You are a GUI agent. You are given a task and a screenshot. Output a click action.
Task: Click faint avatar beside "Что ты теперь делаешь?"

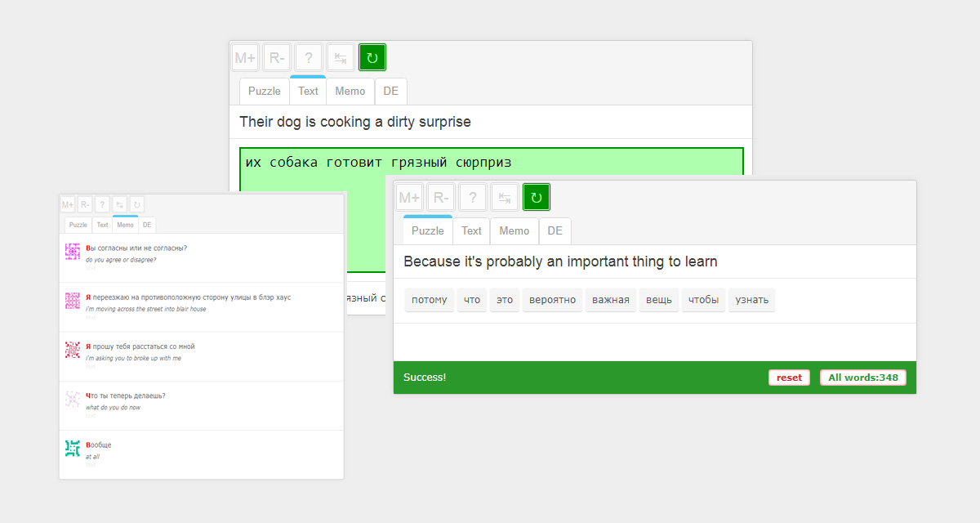point(73,399)
